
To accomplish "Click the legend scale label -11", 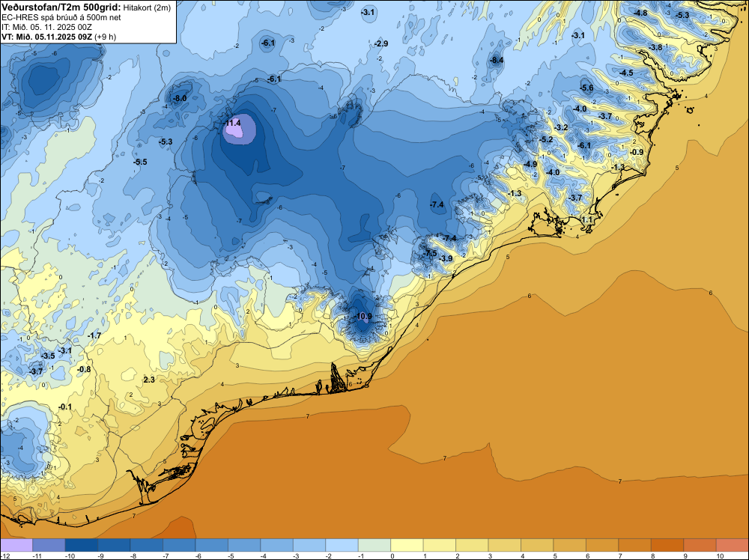I will pyautogui.click(x=36, y=556).
